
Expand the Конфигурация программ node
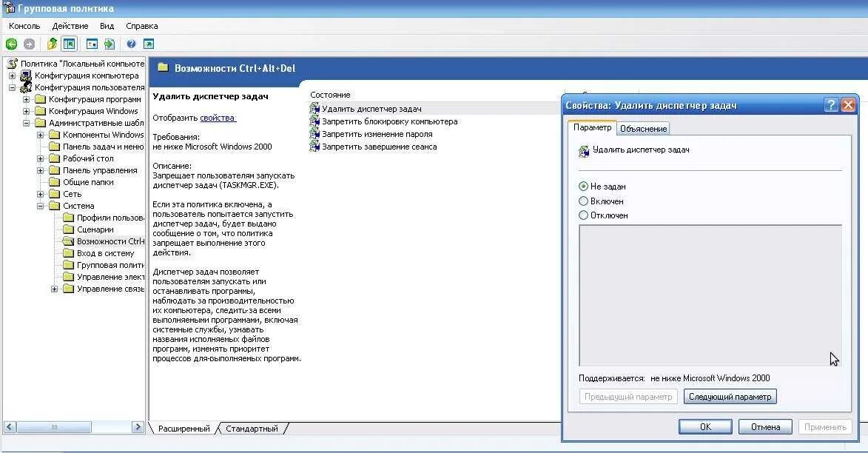click(x=26, y=99)
